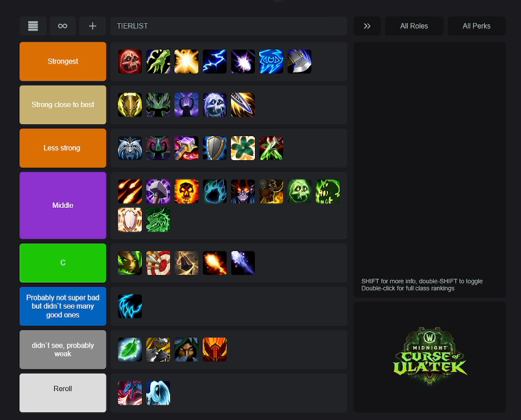Image resolution: width=521 pixels, height=420 pixels.
Task: Click the golden hammer icon in Less strong
Action: tap(187, 148)
